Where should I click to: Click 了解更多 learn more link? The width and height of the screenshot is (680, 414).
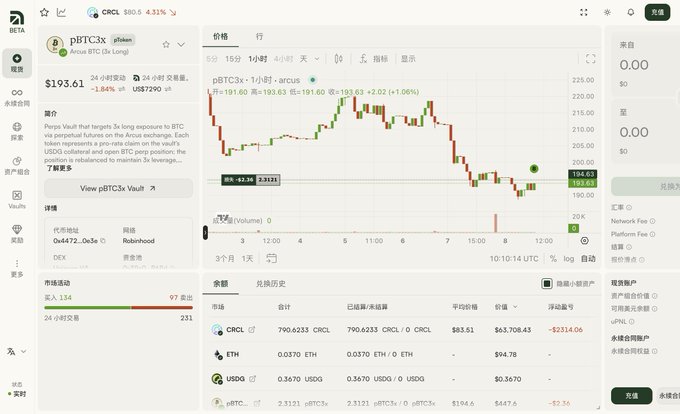[x=59, y=168]
